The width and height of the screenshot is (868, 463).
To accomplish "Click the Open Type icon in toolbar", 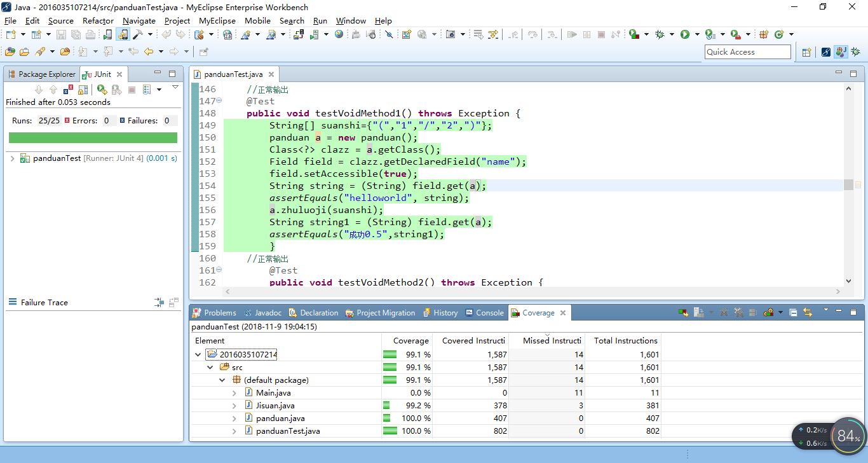I will point(10,52).
